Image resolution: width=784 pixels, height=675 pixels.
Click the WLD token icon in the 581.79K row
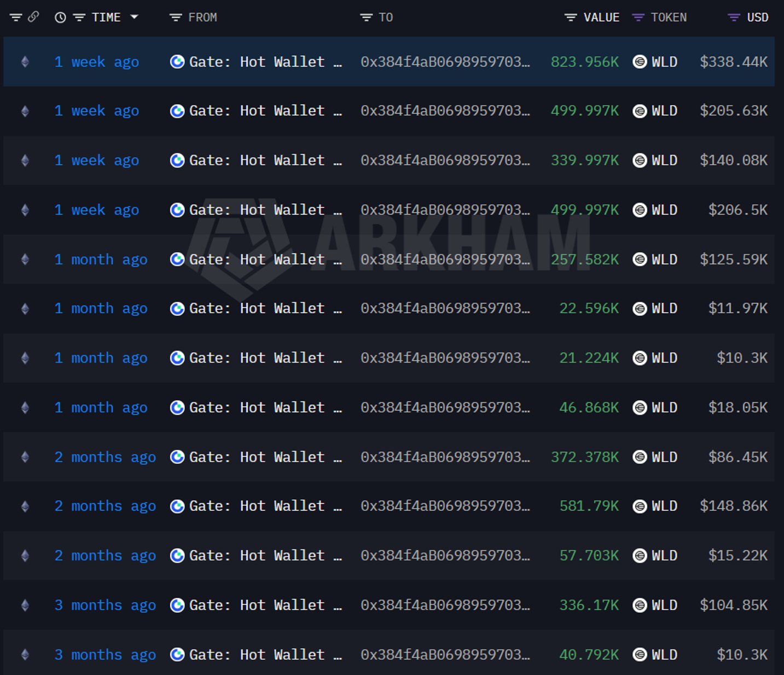point(640,506)
